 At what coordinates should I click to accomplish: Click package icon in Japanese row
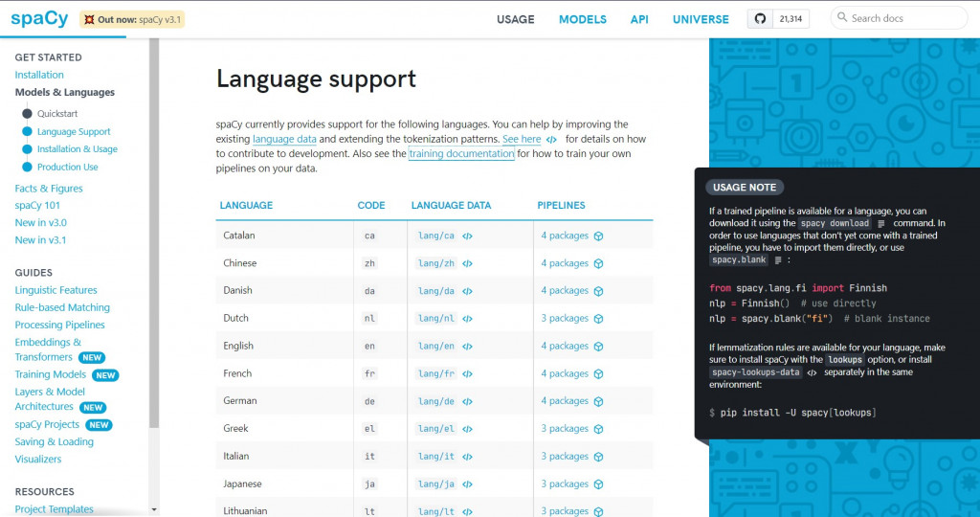(599, 484)
